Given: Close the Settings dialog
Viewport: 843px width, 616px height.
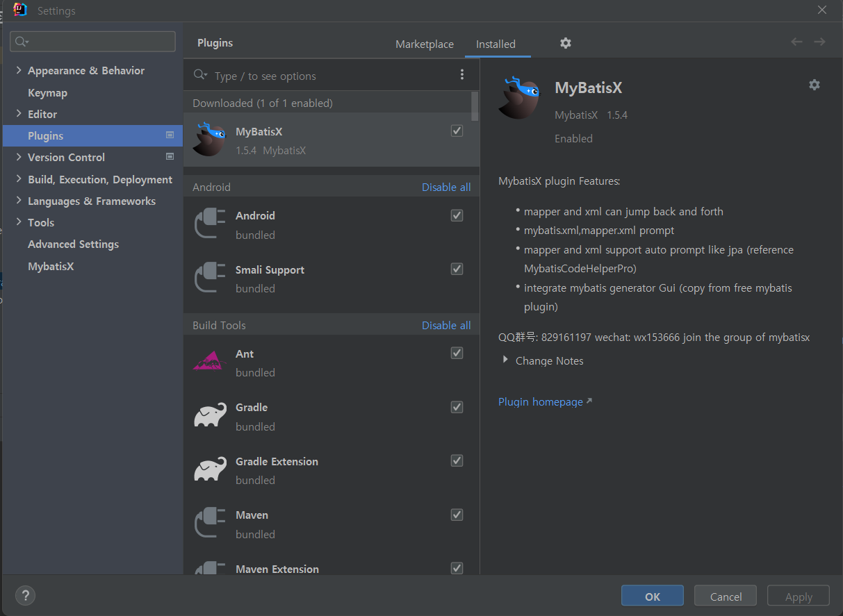Looking at the screenshot, I should click(822, 10).
